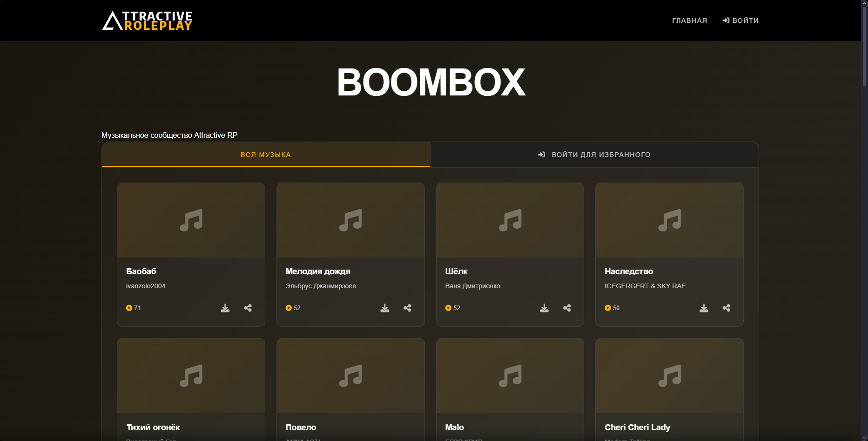868x441 pixels.
Task: Click the Attractive Roleplay logo
Action: pyautogui.click(x=147, y=21)
